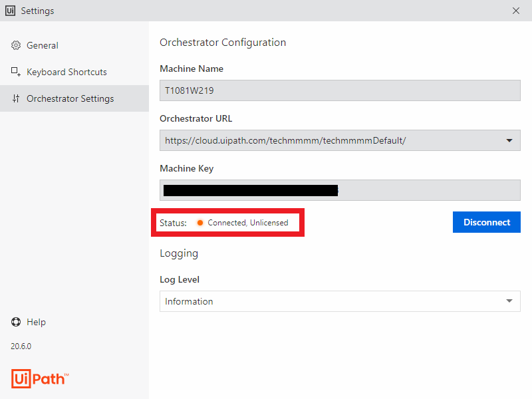Click the Connected, Unlicensed status text
The width and height of the screenshot is (532, 399).
[x=248, y=223]
